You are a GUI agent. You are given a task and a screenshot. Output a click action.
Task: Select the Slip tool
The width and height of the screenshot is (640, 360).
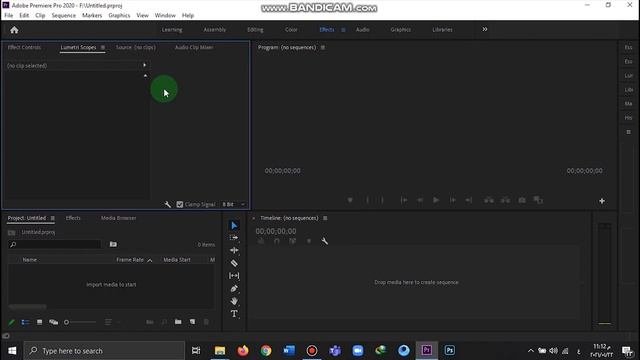pyautogui.click(x=234, y=276)
